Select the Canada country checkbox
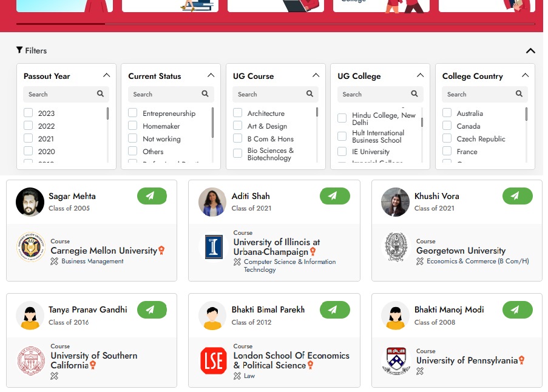Image resolution: width=548 pixels, height=392 pixels. point(447,126)
